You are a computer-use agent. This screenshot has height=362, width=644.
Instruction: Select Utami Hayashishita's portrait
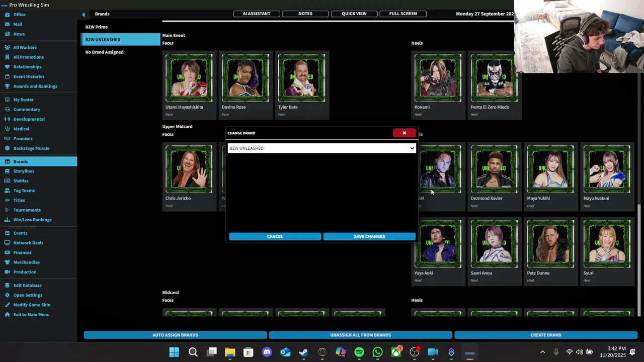189,78
